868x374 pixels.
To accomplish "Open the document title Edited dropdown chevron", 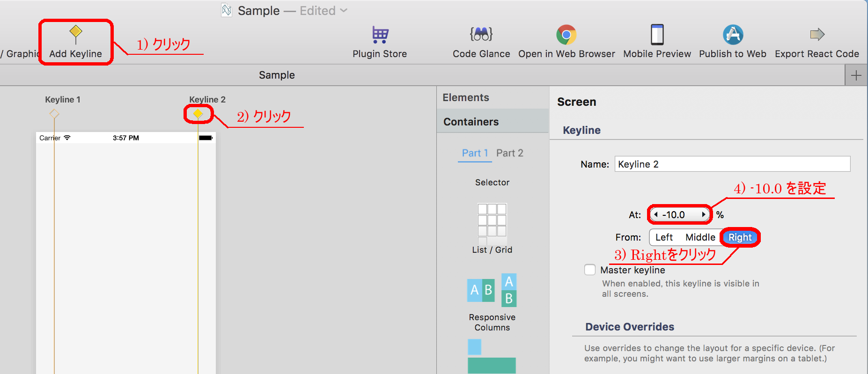I will pos(344,10).
